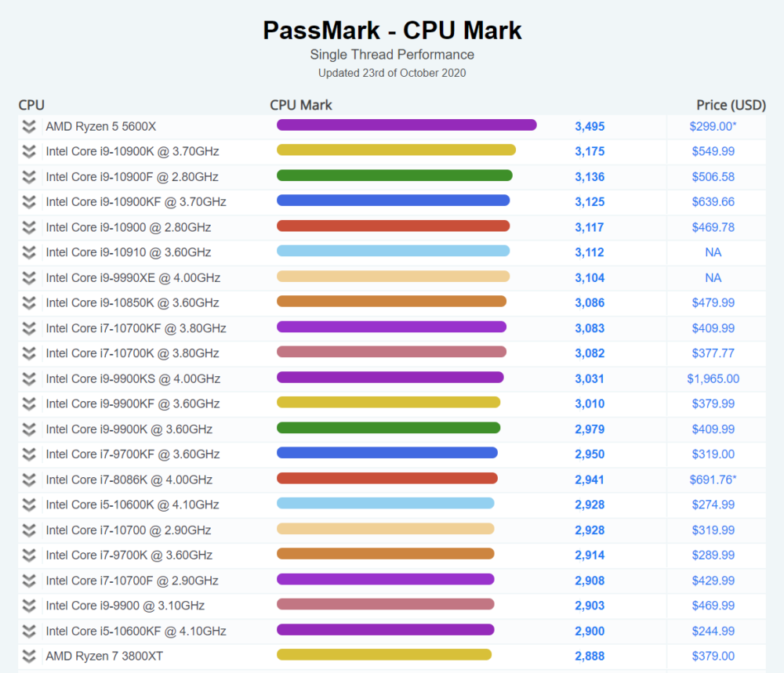Expand the Intel Core i9-10900 @ 2.80GHz chevron

[29, 227]
